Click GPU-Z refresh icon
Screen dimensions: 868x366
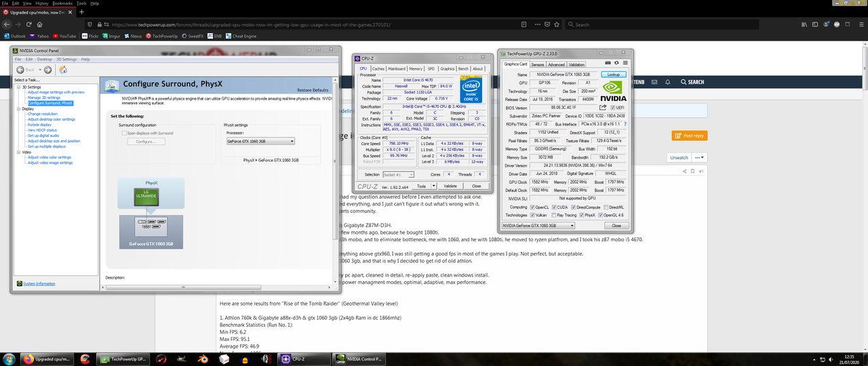point(615,64)
